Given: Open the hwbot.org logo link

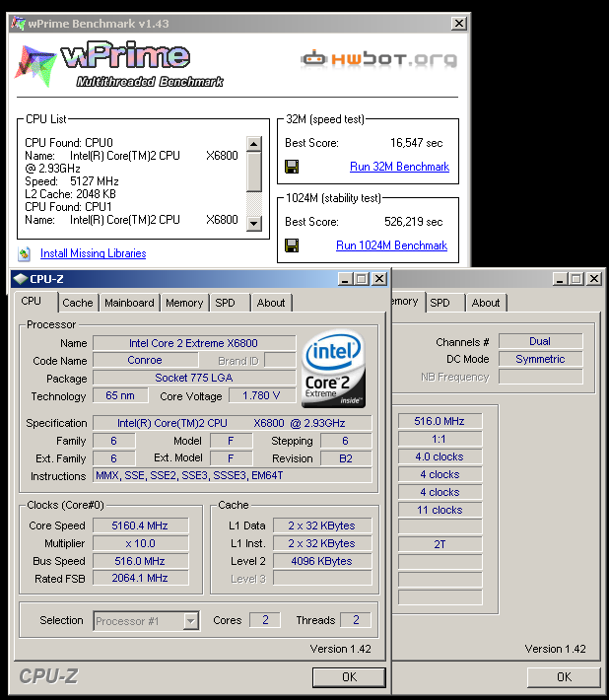Looking at the screenshot, I should (x=378, y=59).
